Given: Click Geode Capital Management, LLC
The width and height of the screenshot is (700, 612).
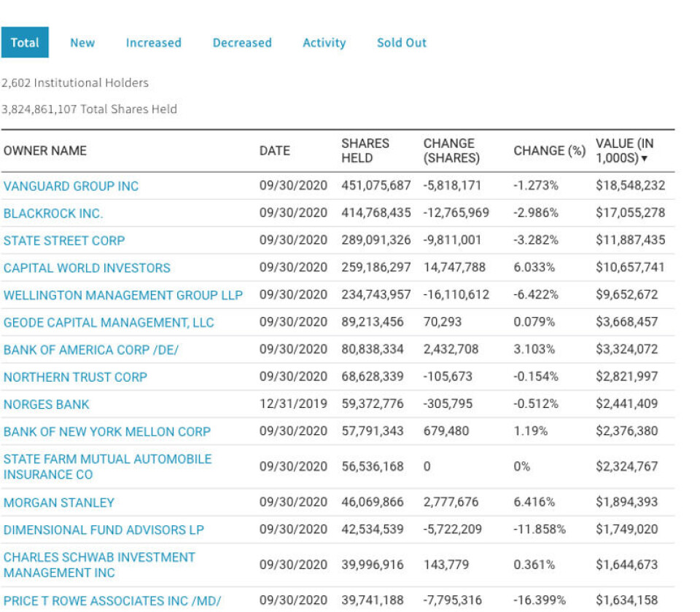Looking at the screenshot, I should (109, 323).
